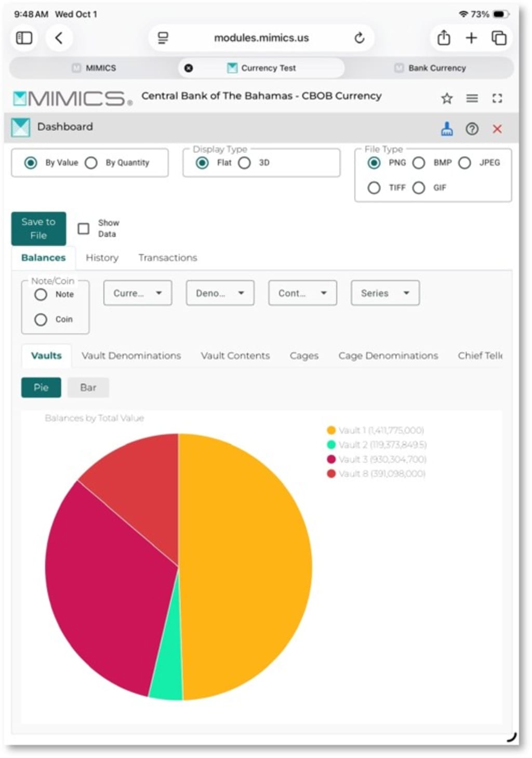The width and height of the screenshot is (532, 758).
Task: Open the Dashboard help question icon
Action: tap(472, 129)
